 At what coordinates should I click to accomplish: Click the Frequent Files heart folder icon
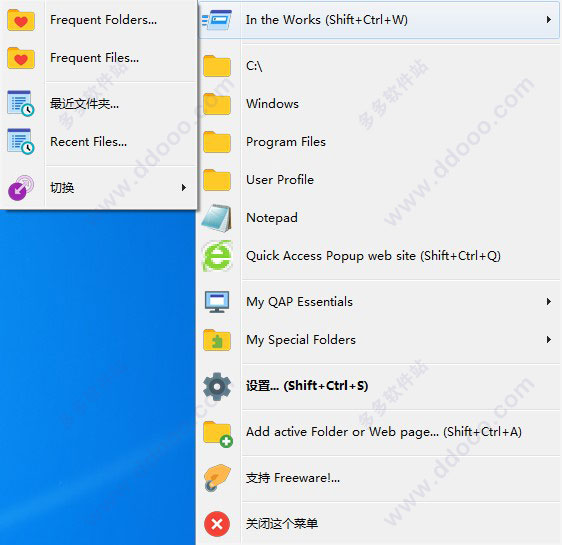pos(21,58)
